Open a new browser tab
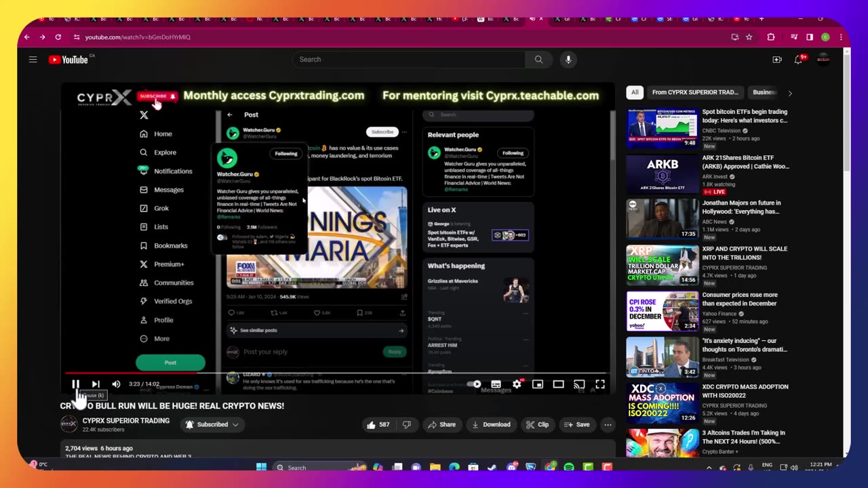Image resolution: width=868 pixels, height=488 pixels. [762, 19]
